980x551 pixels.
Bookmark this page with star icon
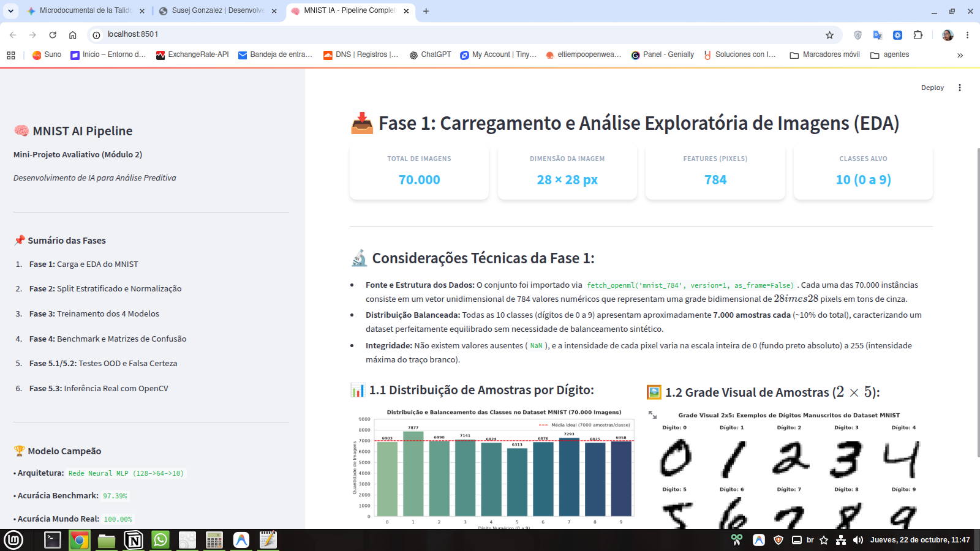coord(829,35)
